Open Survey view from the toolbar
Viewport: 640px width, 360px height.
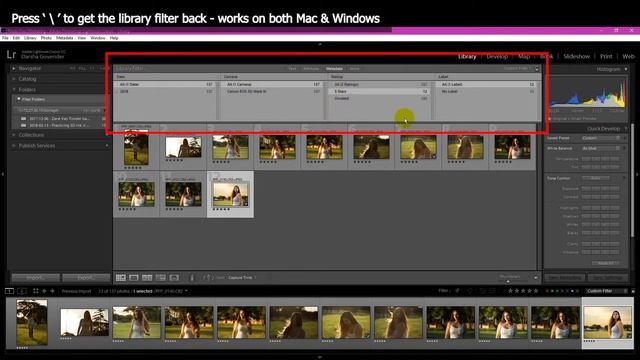pos(161,278)
